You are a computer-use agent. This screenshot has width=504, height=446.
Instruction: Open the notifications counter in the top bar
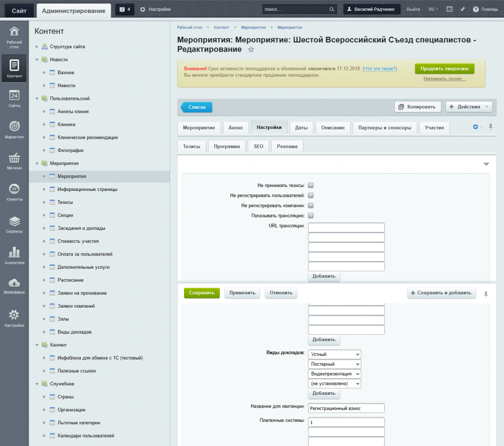(x=124, y=8)
